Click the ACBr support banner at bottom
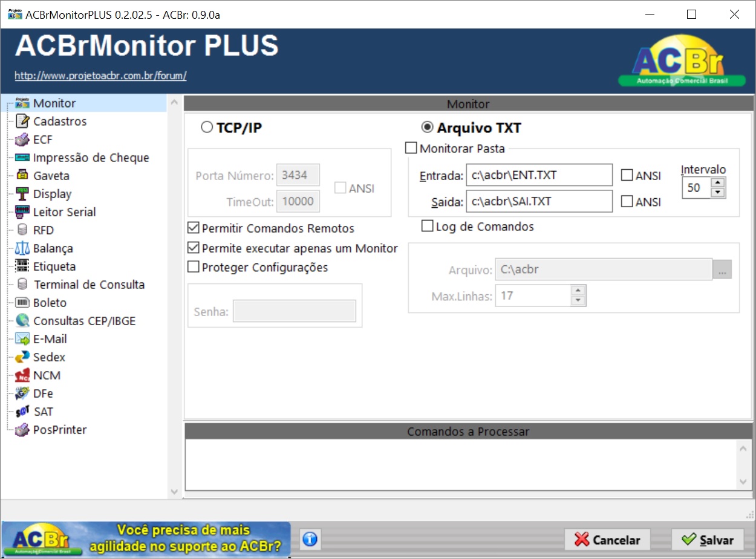The width and height of the screenshot is (756, 559). tap(146, 539)
